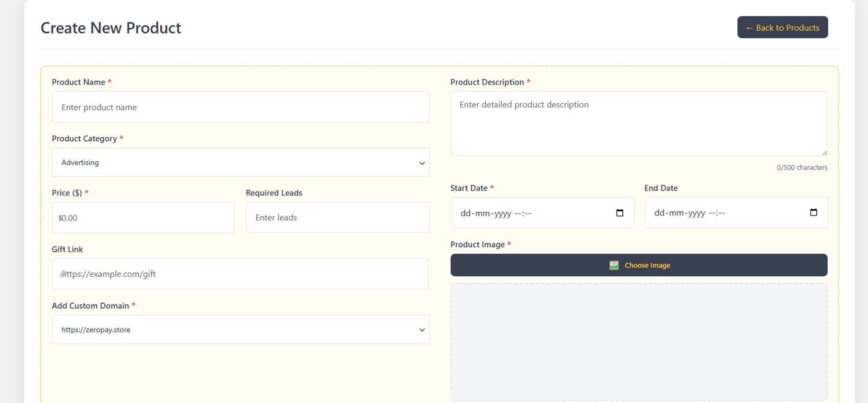
Task: Click the empty product image preview area
Action: 638,341
